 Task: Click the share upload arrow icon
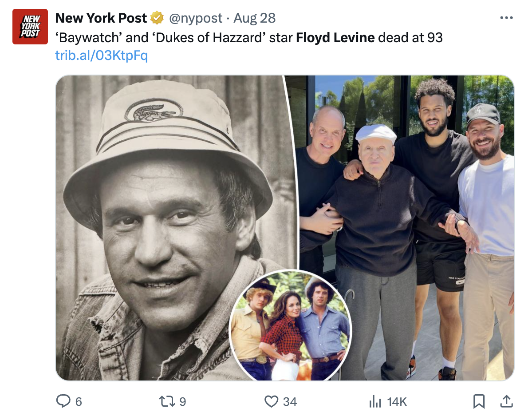505,401
